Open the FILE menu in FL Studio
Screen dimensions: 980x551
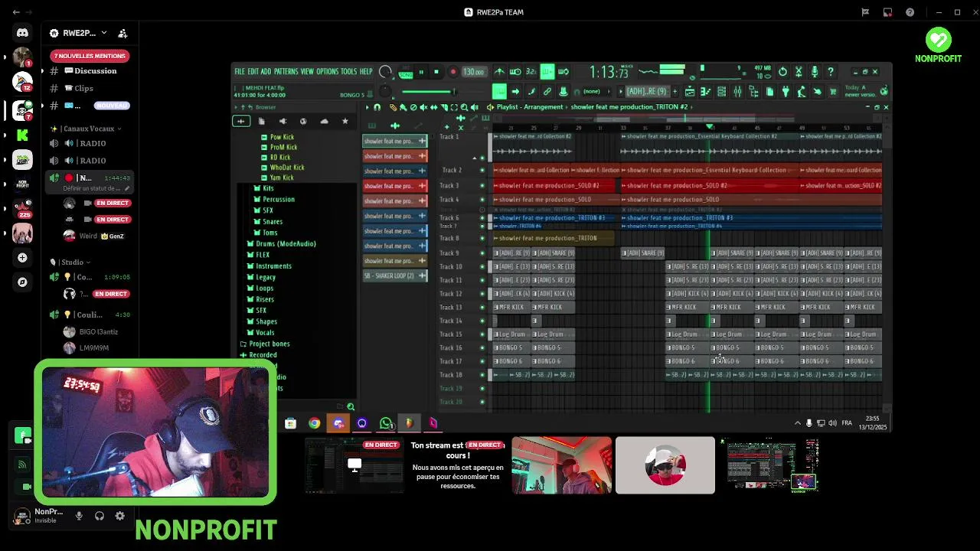[x=240, y=71]
